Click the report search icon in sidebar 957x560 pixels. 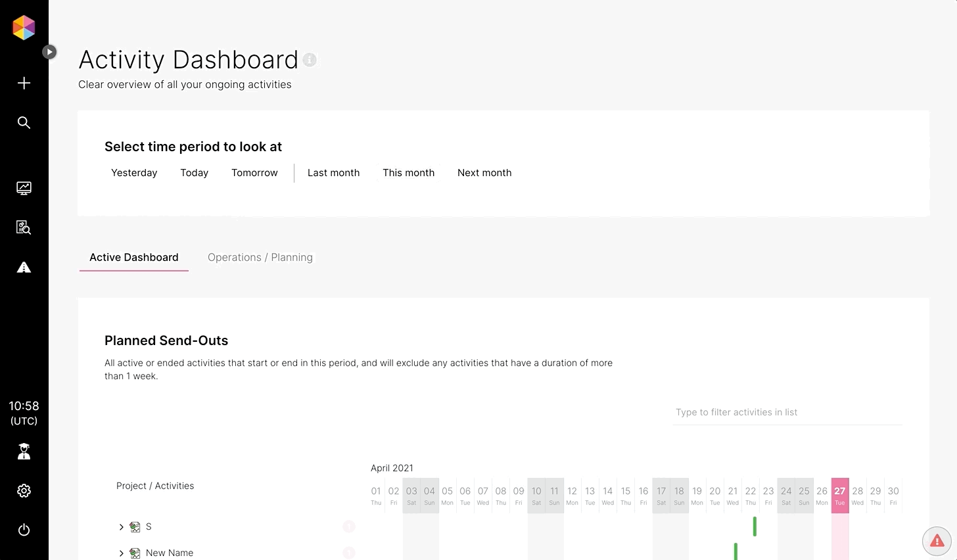24,227
